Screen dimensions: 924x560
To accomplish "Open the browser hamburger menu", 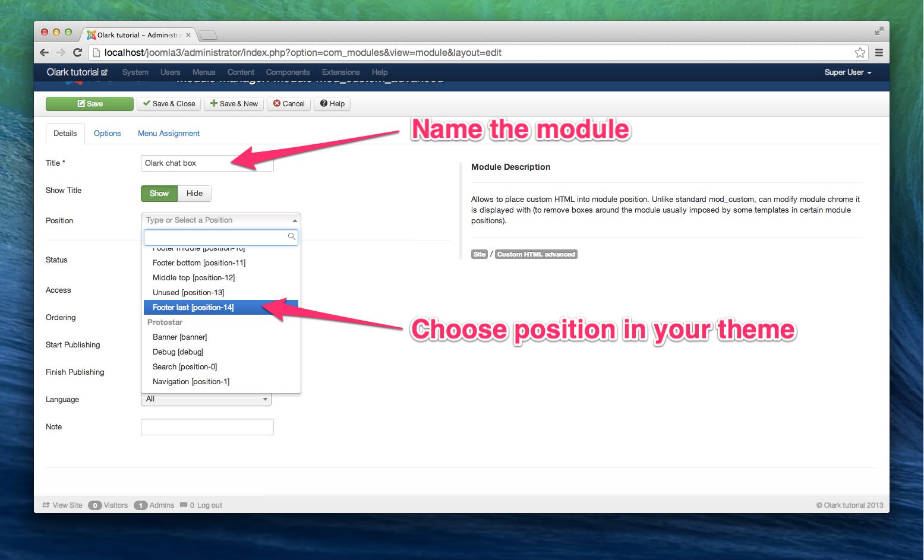I will pos(879,53).
